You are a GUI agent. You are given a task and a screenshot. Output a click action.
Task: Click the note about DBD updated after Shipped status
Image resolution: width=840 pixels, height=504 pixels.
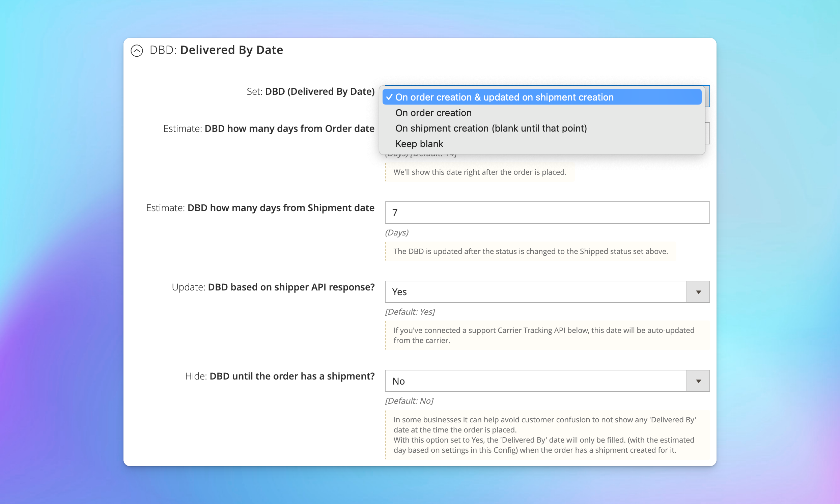(x=530, y=252)
